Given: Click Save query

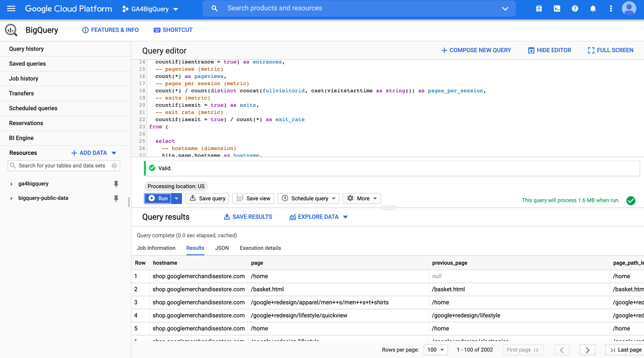Looking at the screenshot, I should [207, 198].
